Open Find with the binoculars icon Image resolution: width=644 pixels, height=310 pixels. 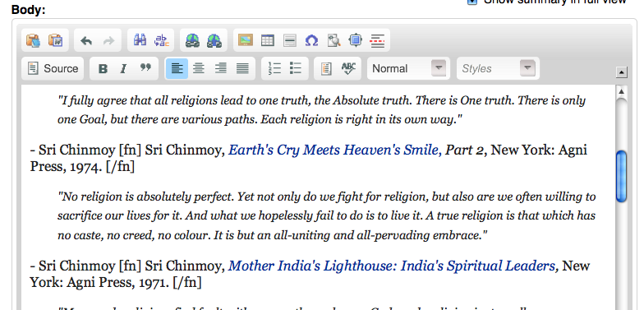pyautogui.click(x=140, y=40)
